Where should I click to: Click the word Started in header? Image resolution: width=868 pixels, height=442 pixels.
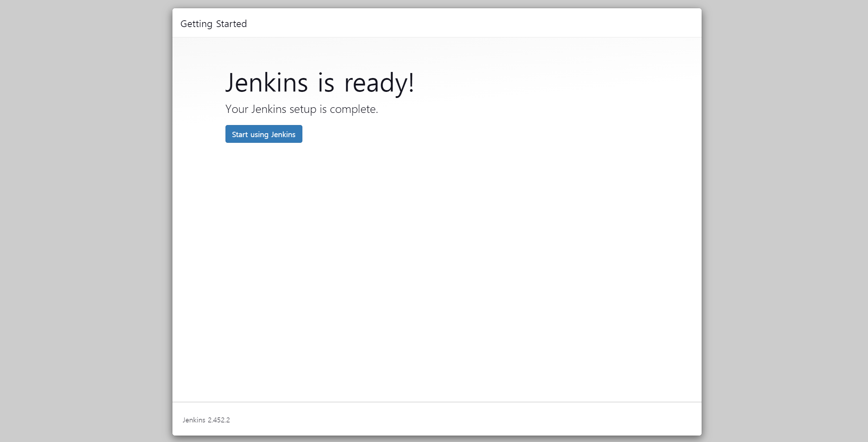(231, 24)
